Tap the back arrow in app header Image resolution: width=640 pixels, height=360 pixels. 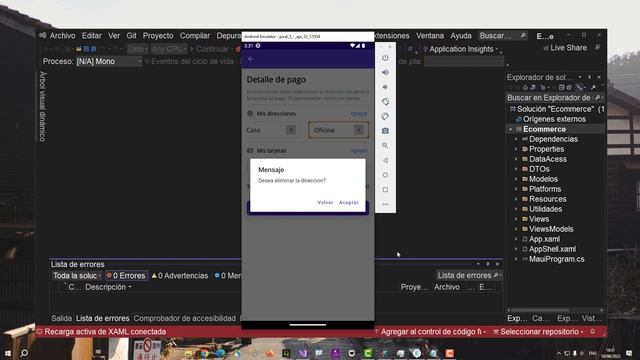[251, 59]
